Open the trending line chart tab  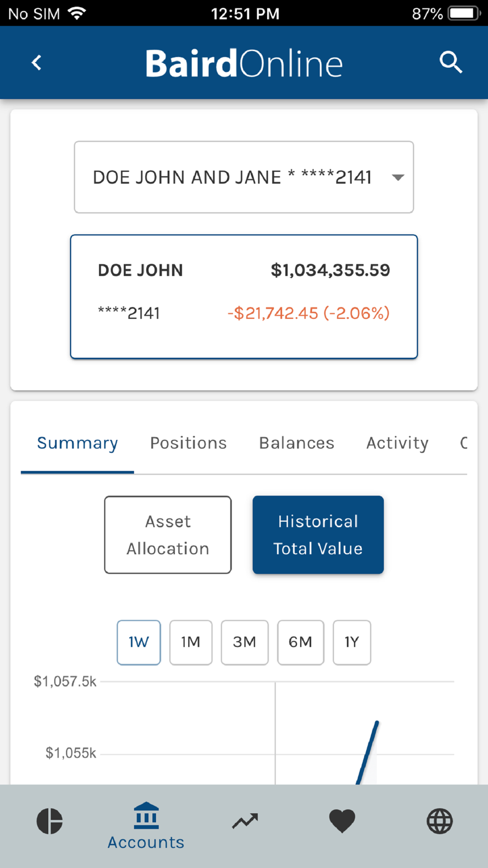coord(244,821)
